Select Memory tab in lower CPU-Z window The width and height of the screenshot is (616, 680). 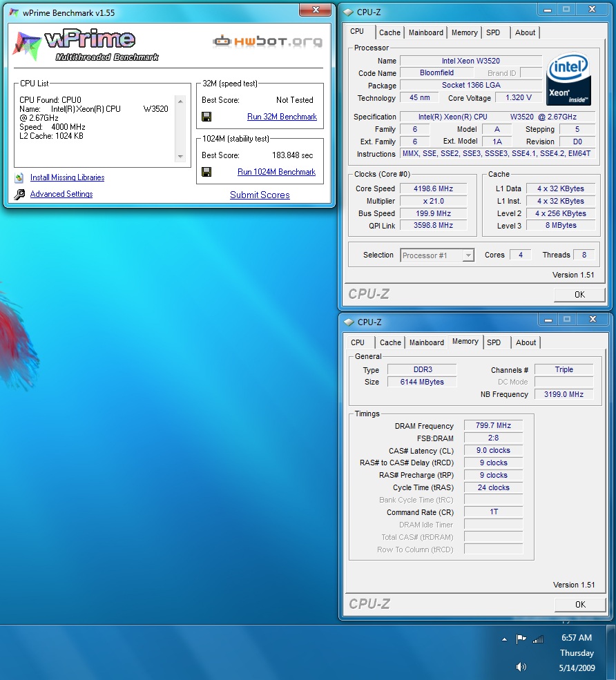pyautogui.click(x=465, y=341)
